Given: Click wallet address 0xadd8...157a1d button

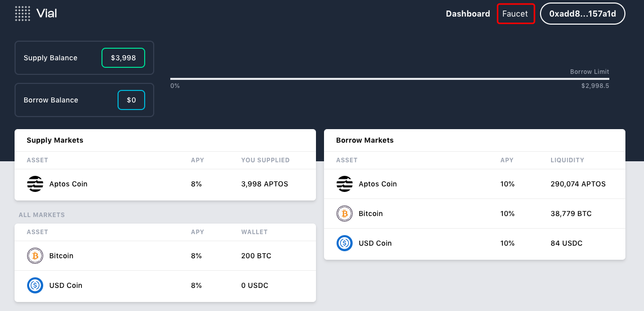Looking at the screenshot, I should [582, 14].
